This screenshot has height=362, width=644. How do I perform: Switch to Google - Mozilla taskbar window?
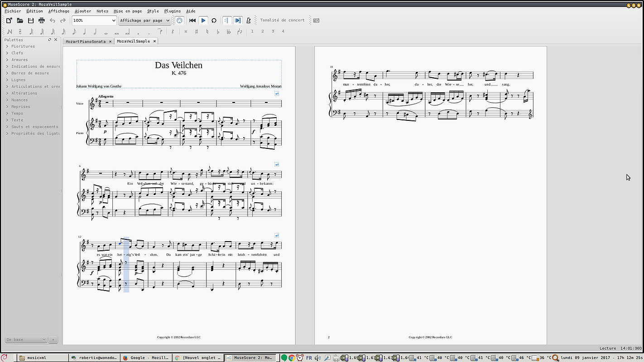pyautogui.click(x=146, y=357)
